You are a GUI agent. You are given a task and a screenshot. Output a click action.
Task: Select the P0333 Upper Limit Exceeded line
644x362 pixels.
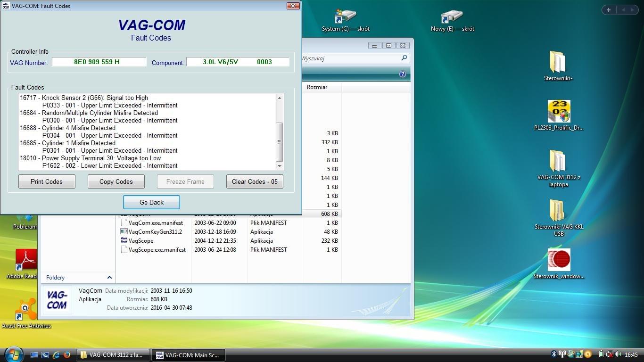click(110, 105)
